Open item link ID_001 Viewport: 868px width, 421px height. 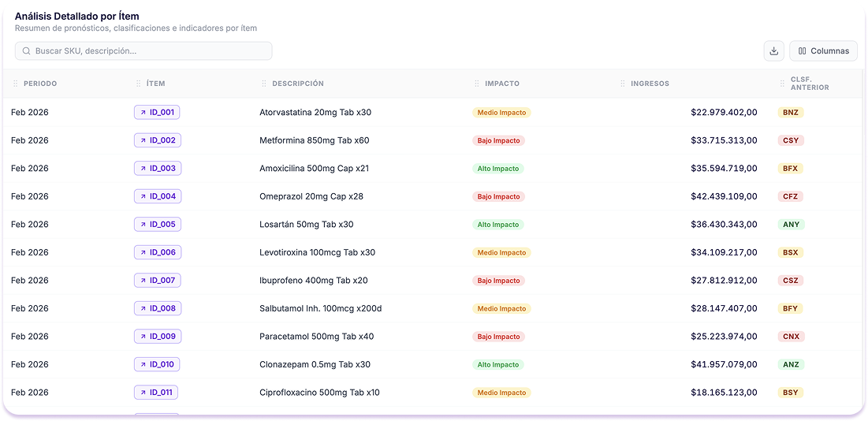(x=157, y=112)
